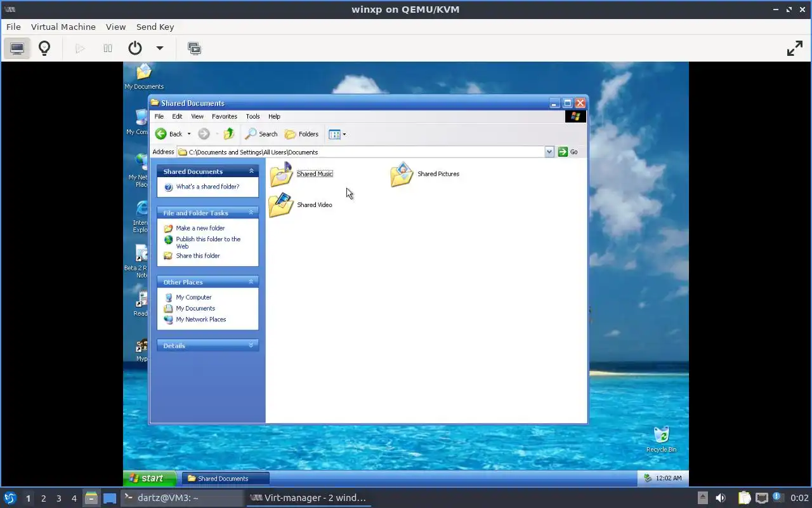812x508 pixels.
Task: Select the Shared Pictures folder
Action: pyautogui.click(x=425, y=174)
